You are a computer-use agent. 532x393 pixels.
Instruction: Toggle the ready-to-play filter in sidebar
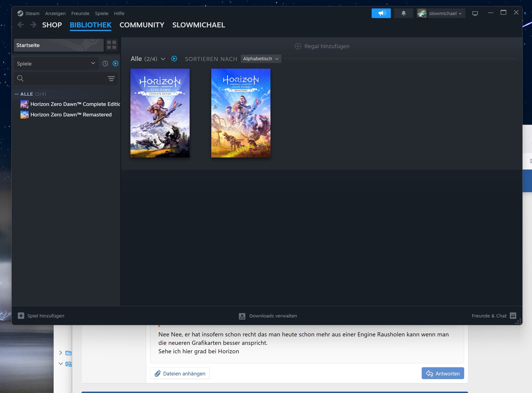click(x=115, y=63)
